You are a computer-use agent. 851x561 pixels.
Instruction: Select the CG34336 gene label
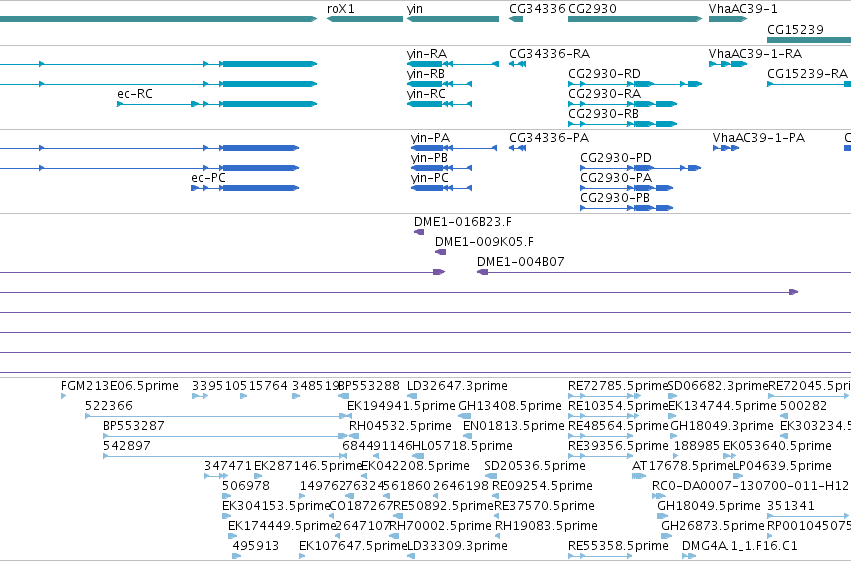coord(537,9)
